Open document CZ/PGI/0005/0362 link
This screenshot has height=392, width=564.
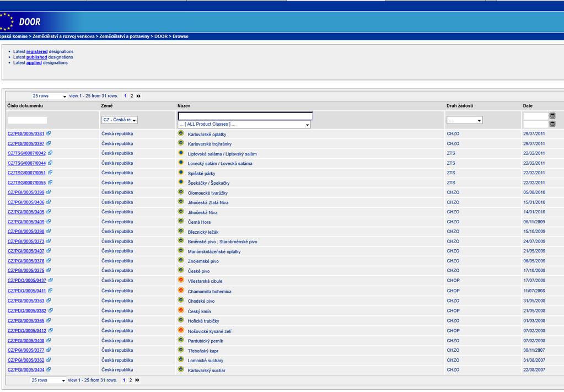tap(26, 360)
